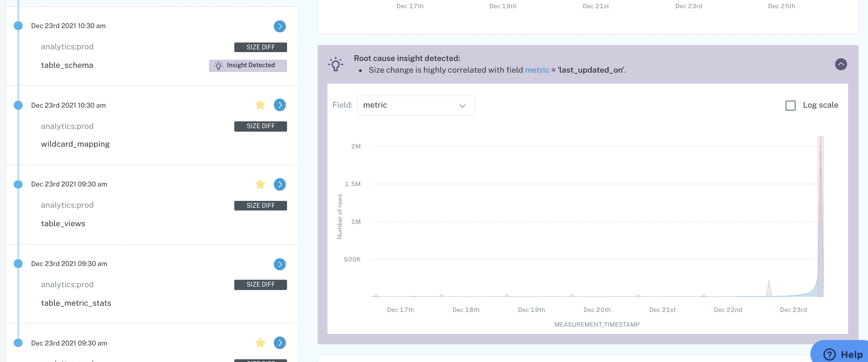Open arrow for table_views incident
The width and height of the screenshot is (868, 362).
280,184
